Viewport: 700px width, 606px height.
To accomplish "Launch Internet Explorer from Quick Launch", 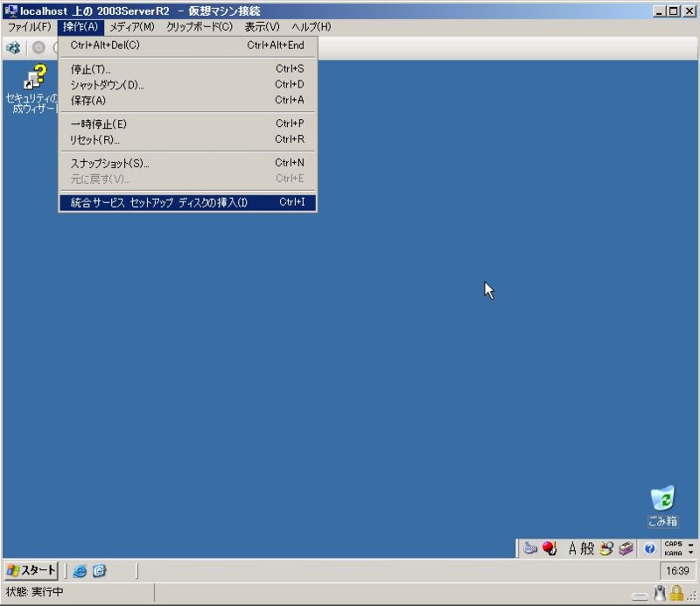I will coord(80,569).
